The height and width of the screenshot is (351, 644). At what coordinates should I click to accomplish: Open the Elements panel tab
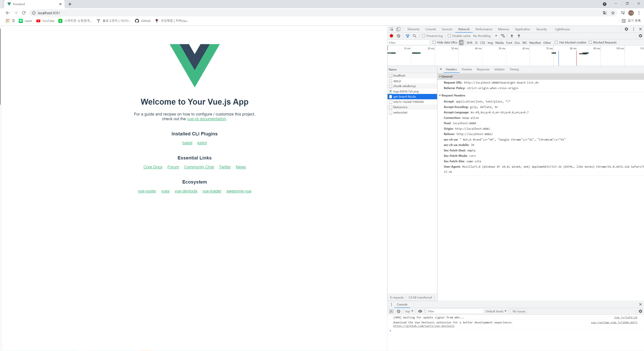(x=413, y=29)
